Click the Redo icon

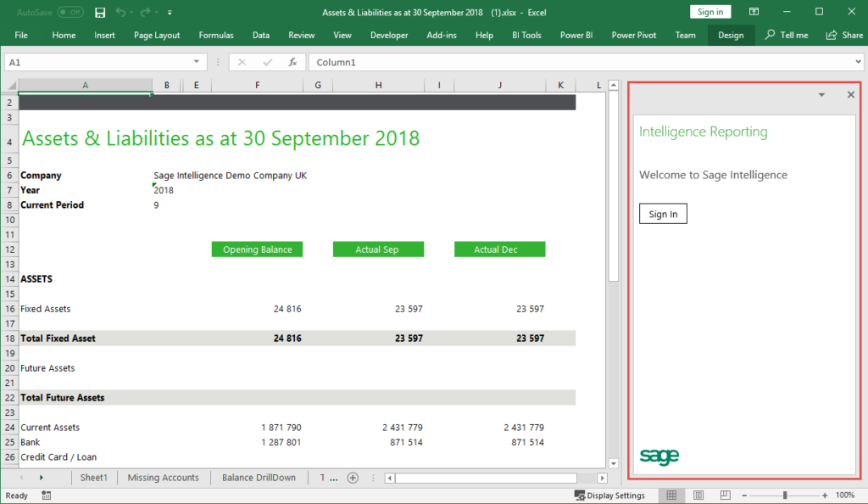pyautogui.click(x=147, y=13)
